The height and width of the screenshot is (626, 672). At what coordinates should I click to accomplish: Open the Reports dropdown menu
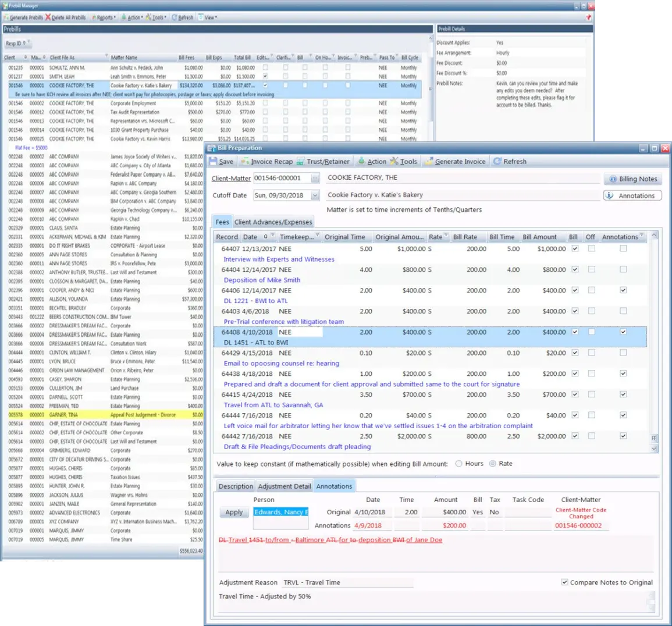coord(104,17)
